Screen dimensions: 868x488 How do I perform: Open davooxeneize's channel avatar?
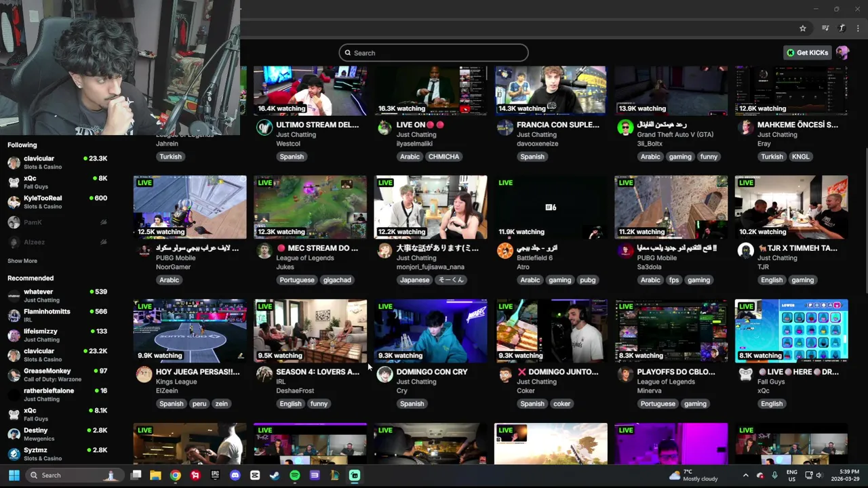[x=505, y=127]
